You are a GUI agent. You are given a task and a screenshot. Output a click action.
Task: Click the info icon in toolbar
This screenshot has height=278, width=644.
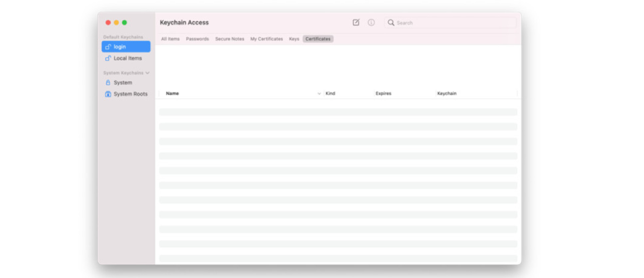pyautogui.click(x=371, y=22)
